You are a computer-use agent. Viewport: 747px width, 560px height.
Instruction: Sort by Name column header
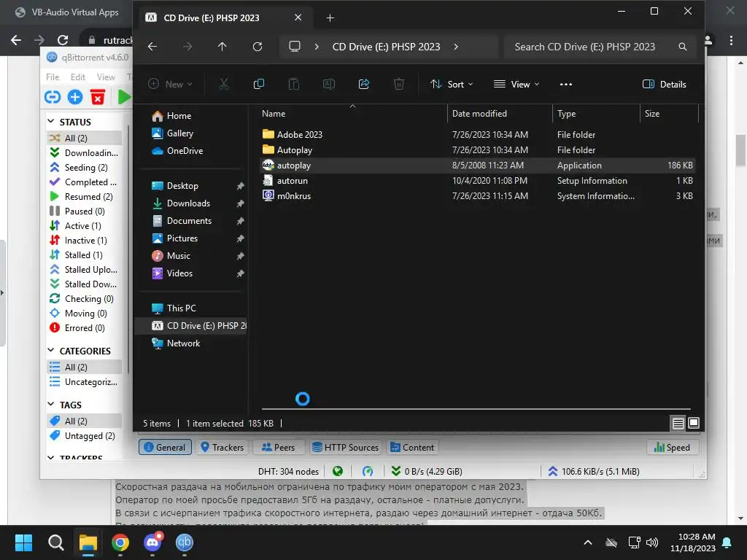tap(274, 113)
